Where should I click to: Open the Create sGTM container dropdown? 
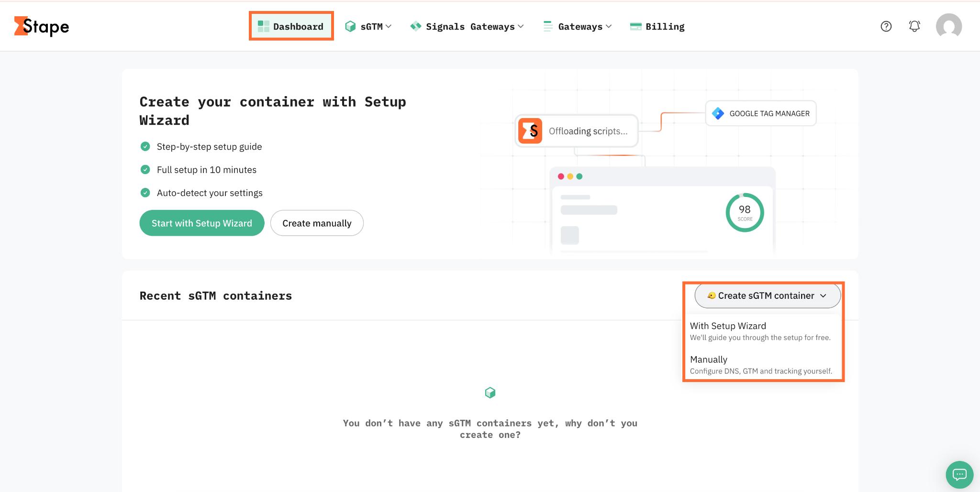coord(768,295)
